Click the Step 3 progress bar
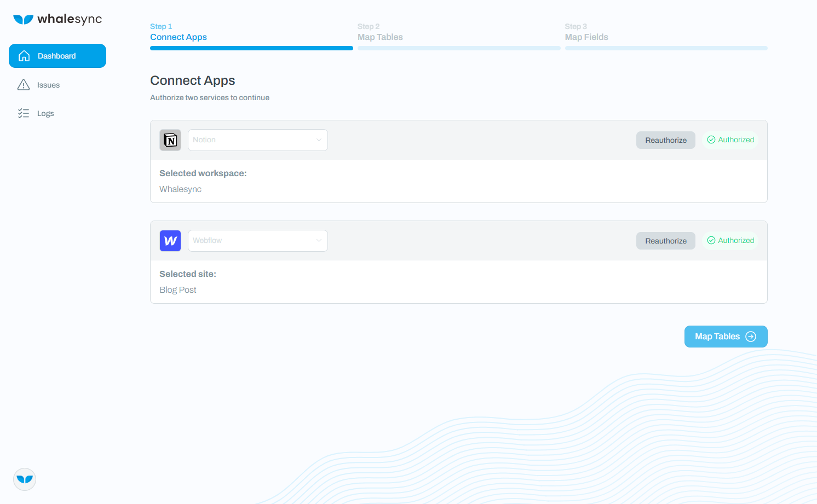Image resolution: width=817 pixels, height=504 pixels. point(666,48)
